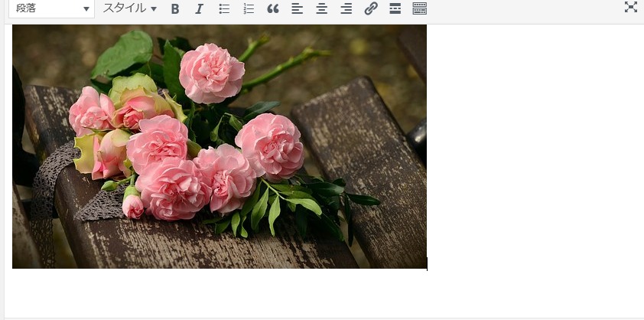Align text right
The image size is (644, 320).
tap(346, 8)
